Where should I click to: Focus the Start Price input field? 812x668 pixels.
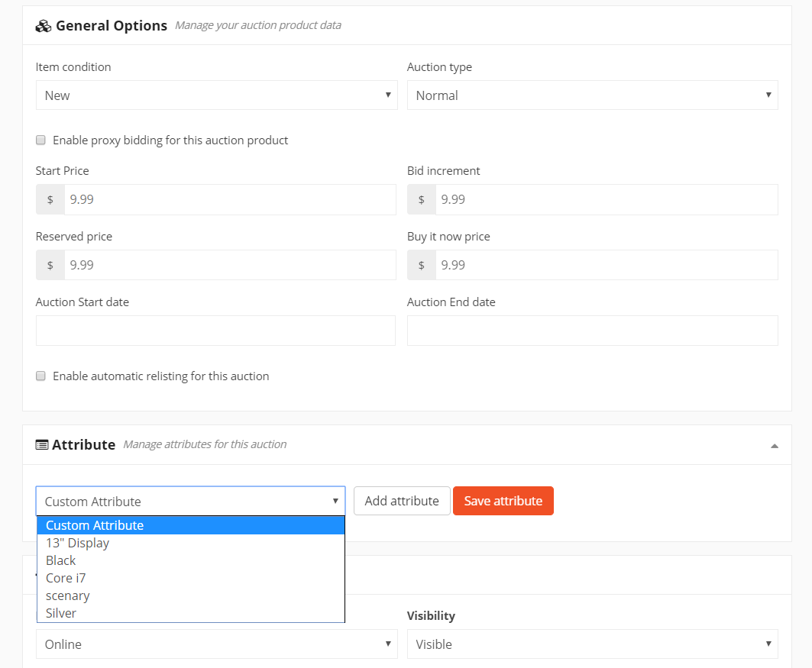coord(230,200)
